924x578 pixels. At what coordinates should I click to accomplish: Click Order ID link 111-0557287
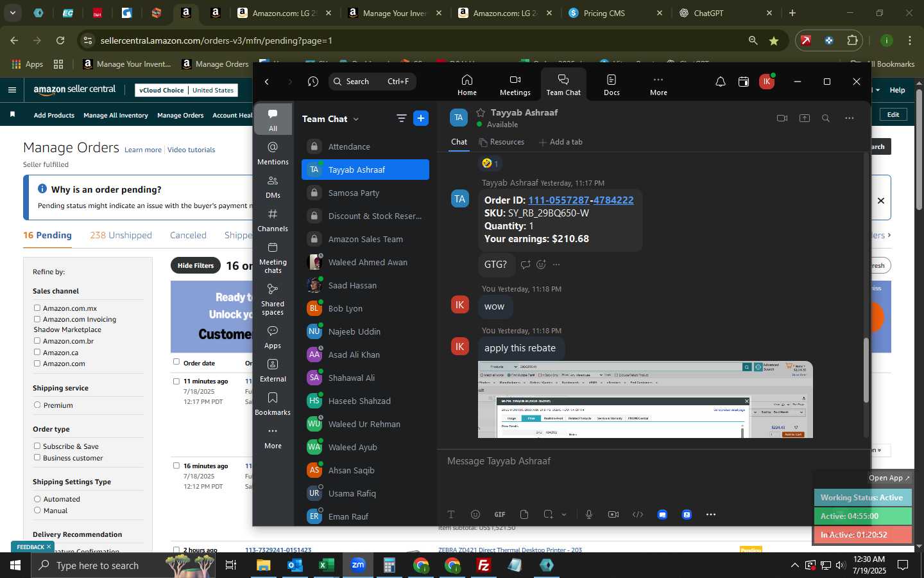click(558, 200)
